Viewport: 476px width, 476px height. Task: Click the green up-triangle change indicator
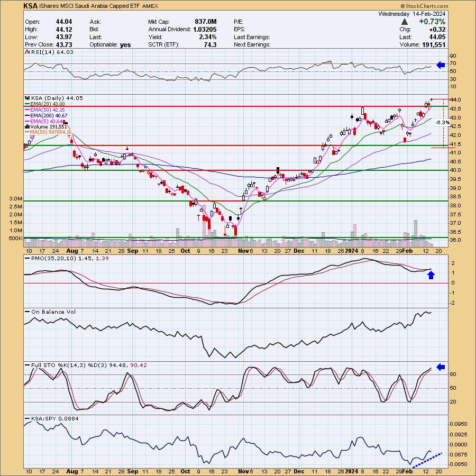404,22
